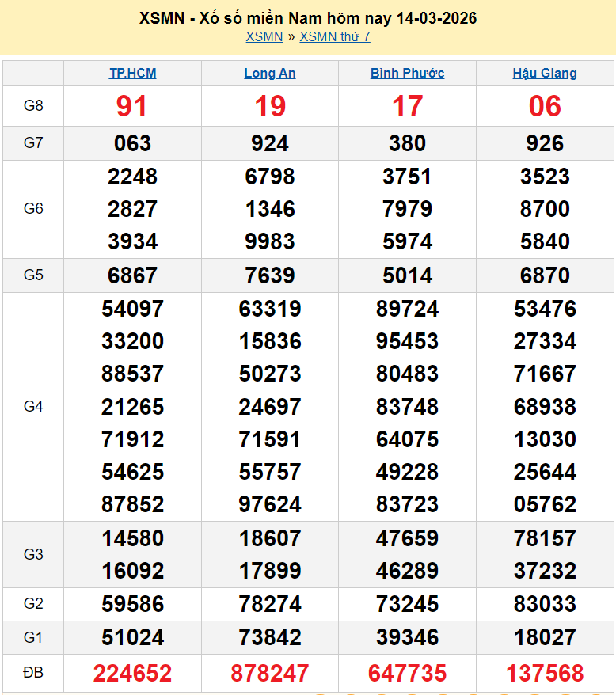This screenshot has width=616, height=695.
Task: Click the G4 row label
Action: pos(33,407)
